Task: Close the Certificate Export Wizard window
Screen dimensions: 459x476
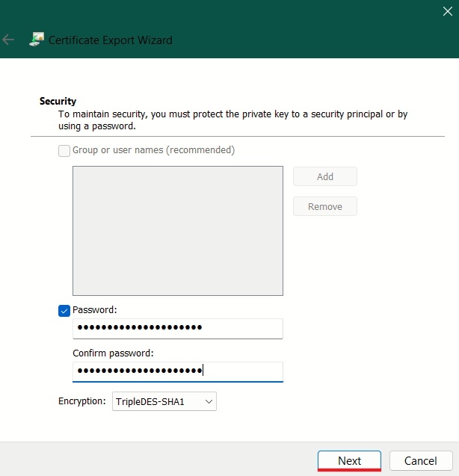Action: pos(447,11)
